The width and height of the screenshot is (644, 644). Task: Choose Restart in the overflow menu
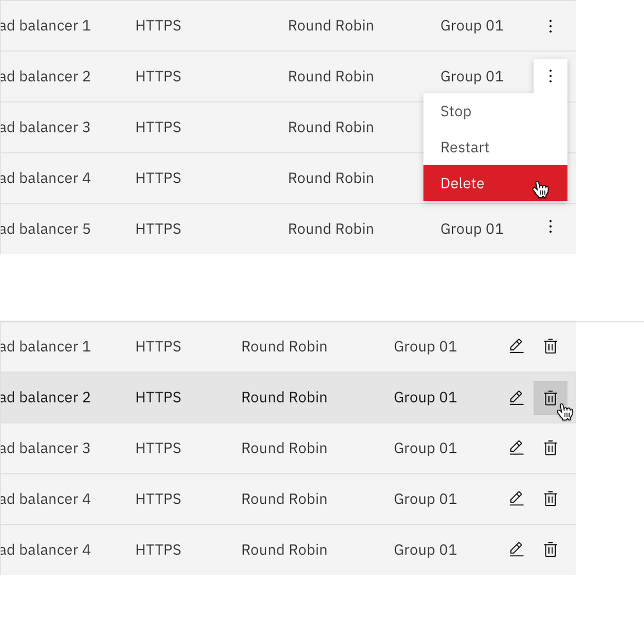click(x=495, y=147)
